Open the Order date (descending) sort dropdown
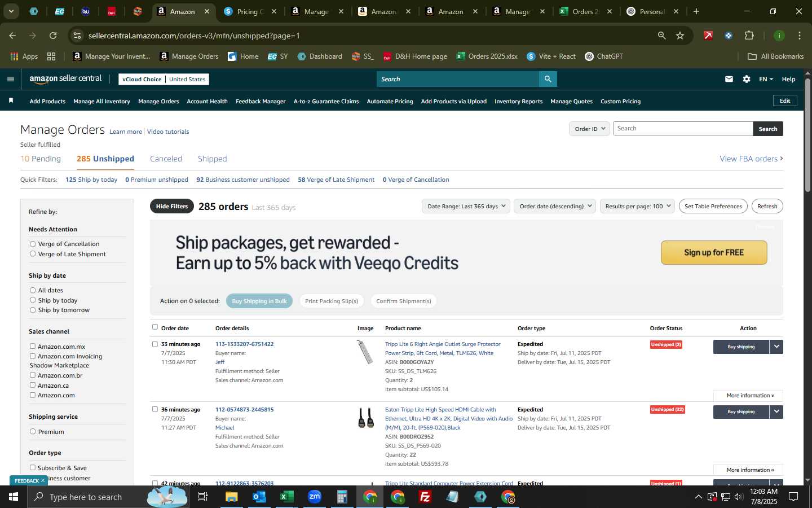This screenshot has width=812, height=508. click(x=555, y=206)
